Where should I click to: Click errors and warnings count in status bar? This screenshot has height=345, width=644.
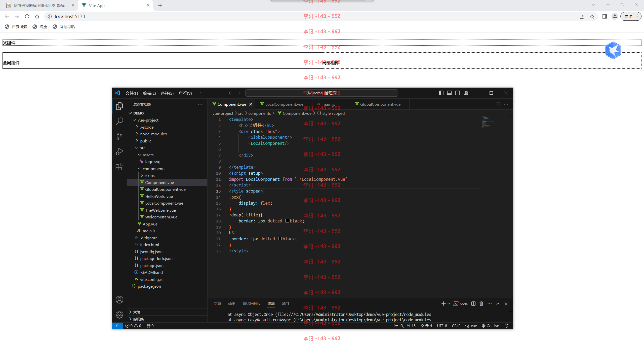[133, 326]
